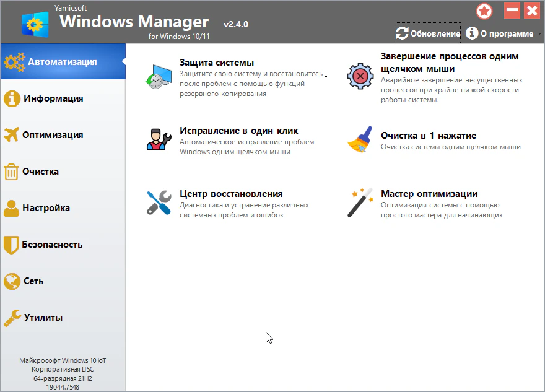Click the 19044.7548 build number text
Viewport: 545px width, 392px height.
pos(63,387)
